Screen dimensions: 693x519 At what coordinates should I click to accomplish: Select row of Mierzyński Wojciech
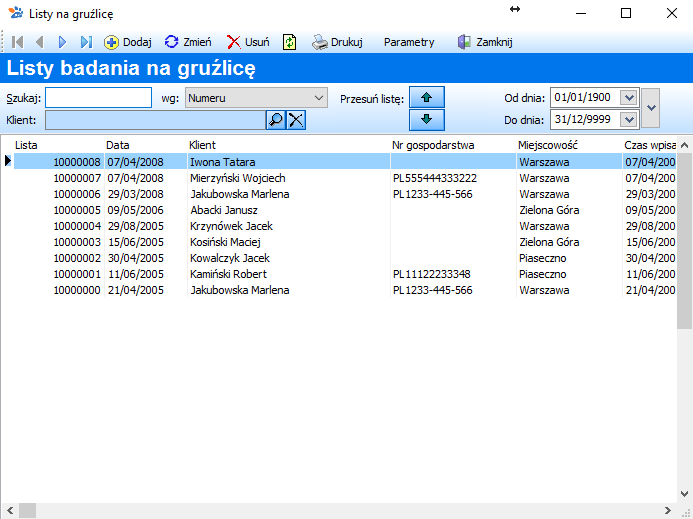click(345, 178)
